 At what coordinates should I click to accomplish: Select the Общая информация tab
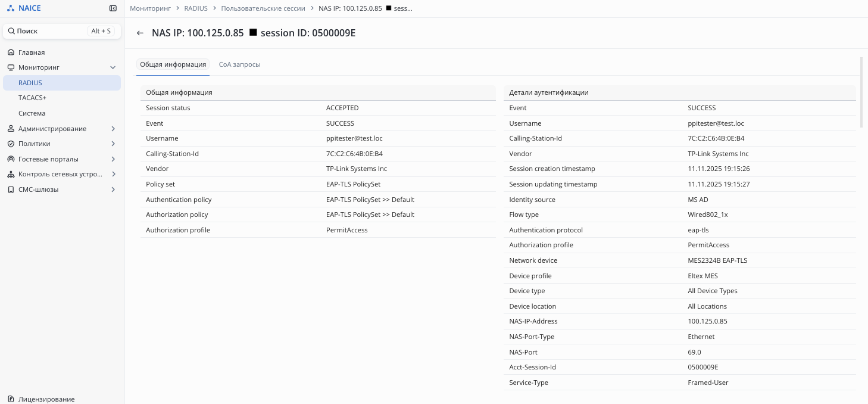173,64
